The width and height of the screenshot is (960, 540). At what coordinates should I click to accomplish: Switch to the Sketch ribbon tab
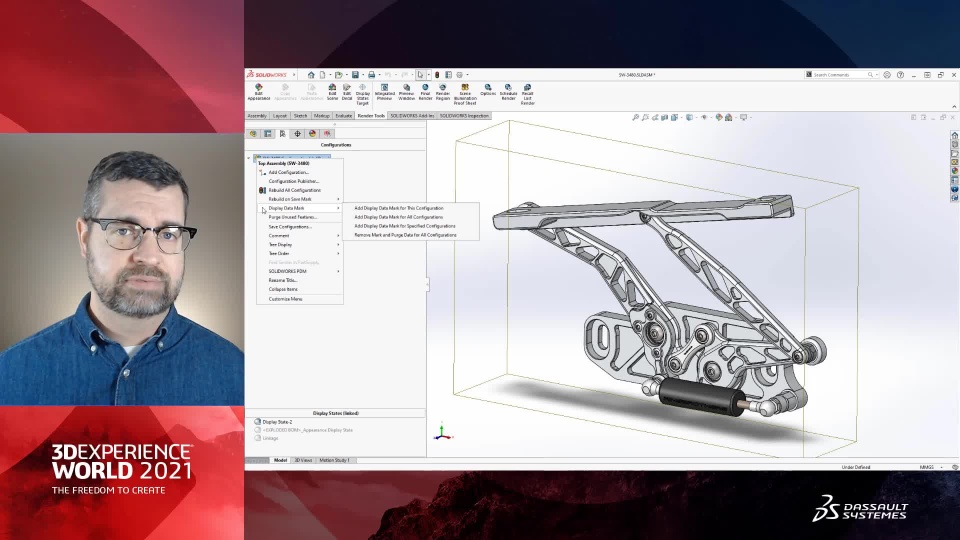(x=301, y=116)
